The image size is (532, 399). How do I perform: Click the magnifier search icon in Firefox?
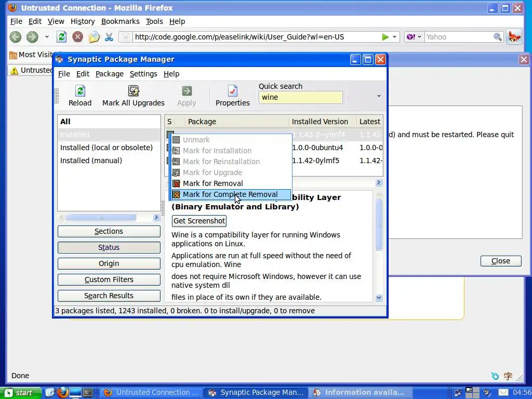[x=497, y=37]
